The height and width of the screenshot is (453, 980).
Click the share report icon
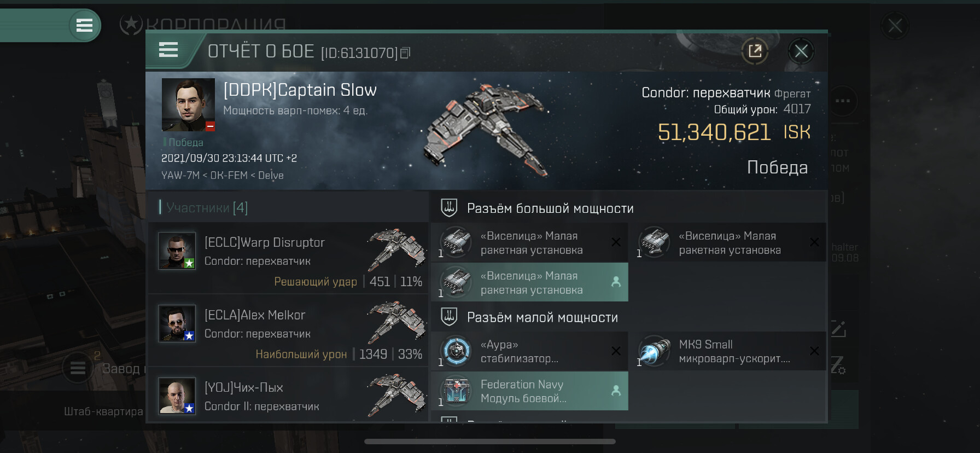pos(755,51)
